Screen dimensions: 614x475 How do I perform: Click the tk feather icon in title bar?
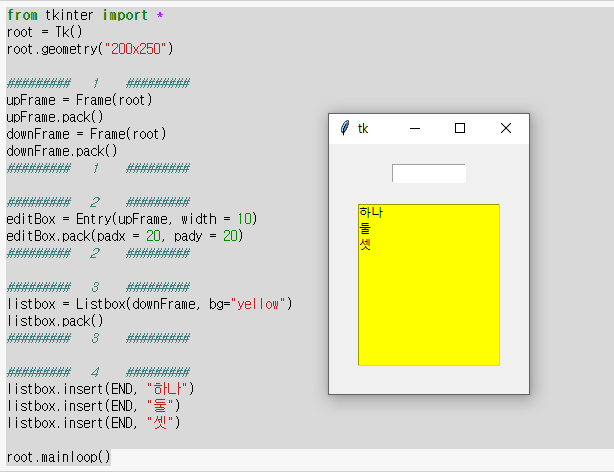tap(345, 128)
